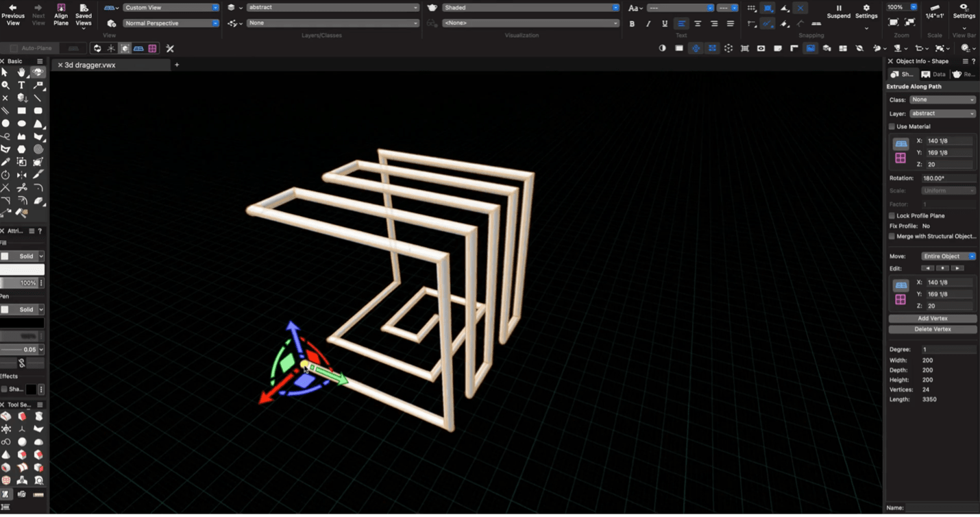
Task: Toggle Snap to Object
Action: 768,8
